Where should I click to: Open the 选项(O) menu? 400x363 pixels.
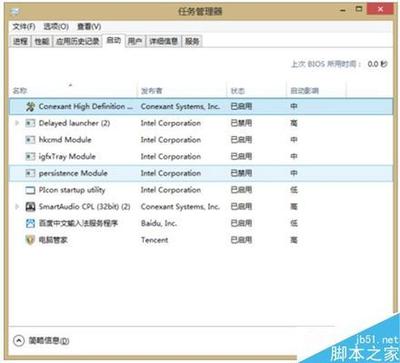click(56, 26)
